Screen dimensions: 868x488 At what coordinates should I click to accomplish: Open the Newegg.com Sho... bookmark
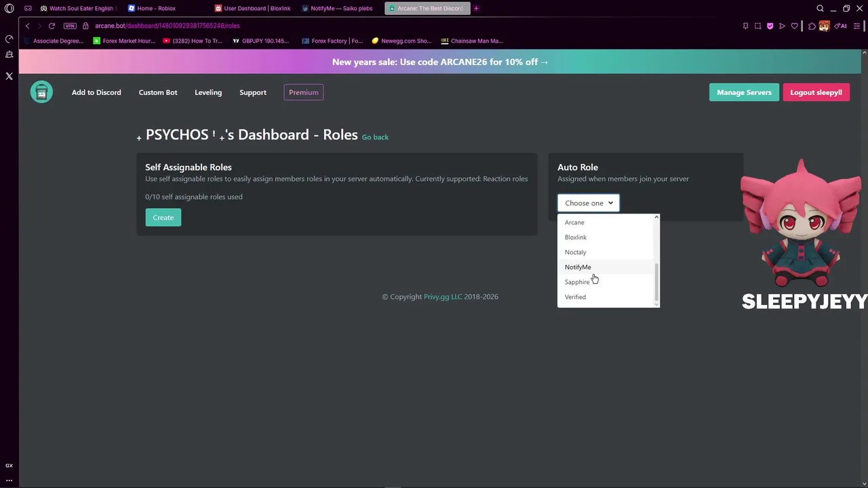point(401,41)
